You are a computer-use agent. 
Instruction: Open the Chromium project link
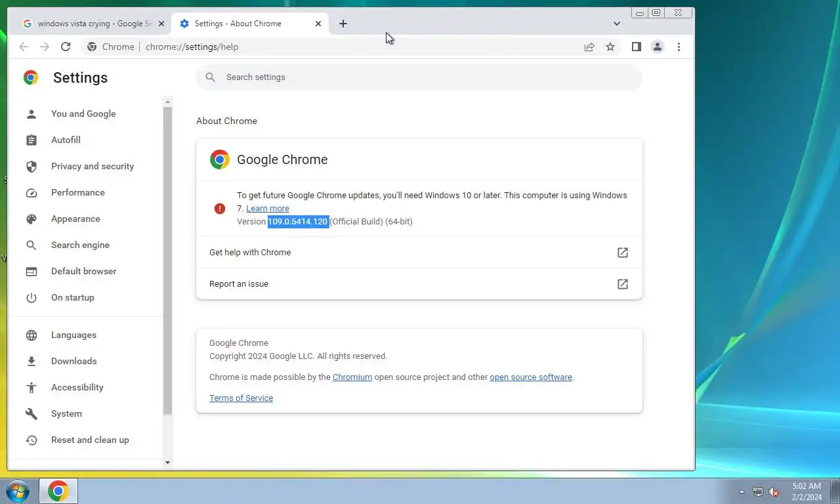tap(352, 377)
